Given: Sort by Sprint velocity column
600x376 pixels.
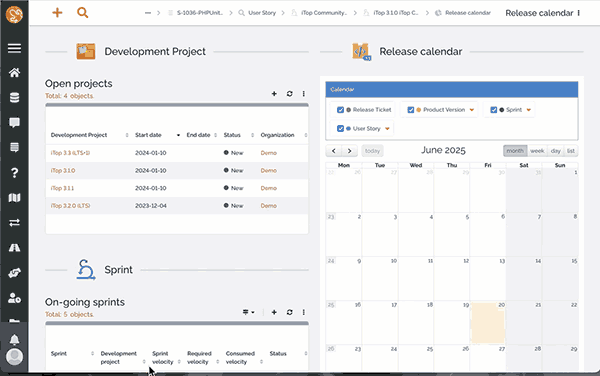Looking at the screenshot, I should pos(163,358).
